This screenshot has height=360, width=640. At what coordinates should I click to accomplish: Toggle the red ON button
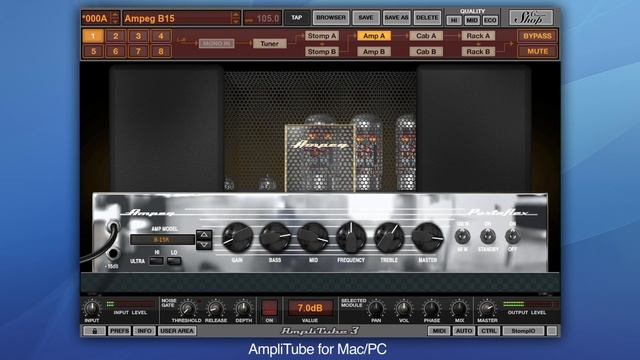coord(269,308)
